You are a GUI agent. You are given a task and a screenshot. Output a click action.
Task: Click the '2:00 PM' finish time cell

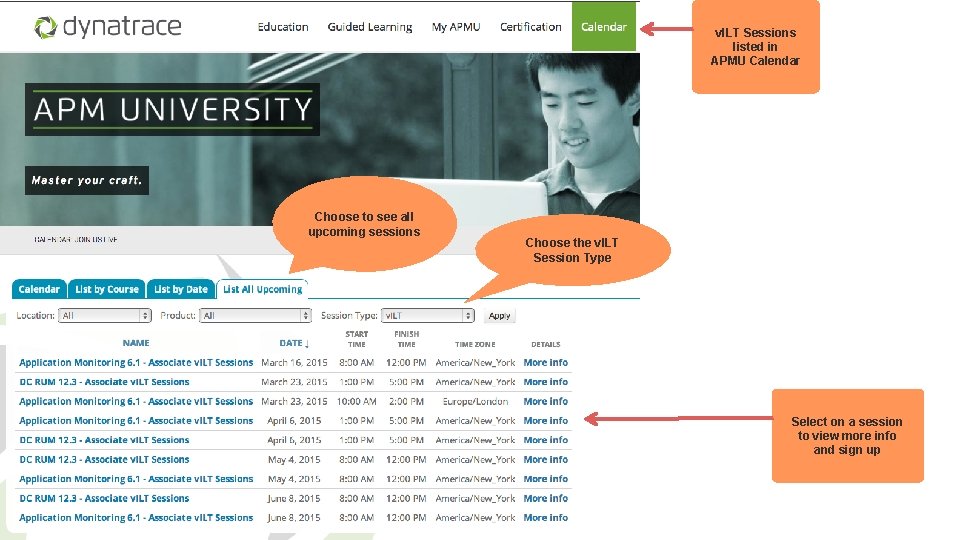[x=407, y=401]
